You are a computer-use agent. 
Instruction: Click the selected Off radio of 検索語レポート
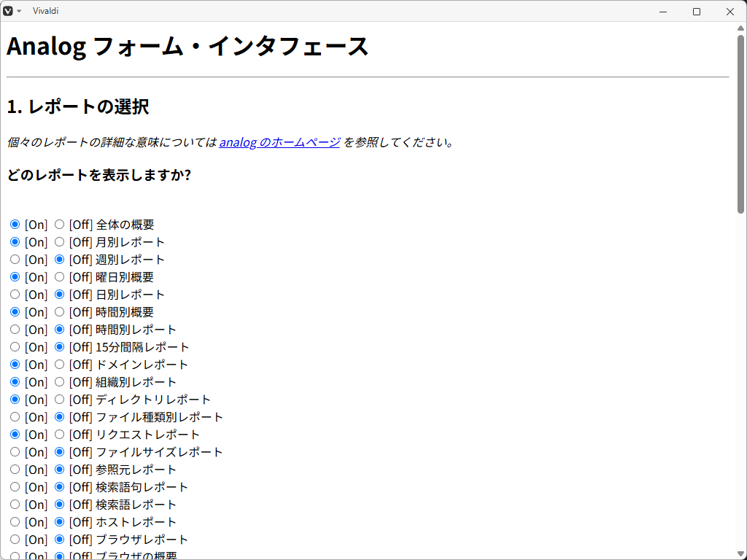pos(59,504)
